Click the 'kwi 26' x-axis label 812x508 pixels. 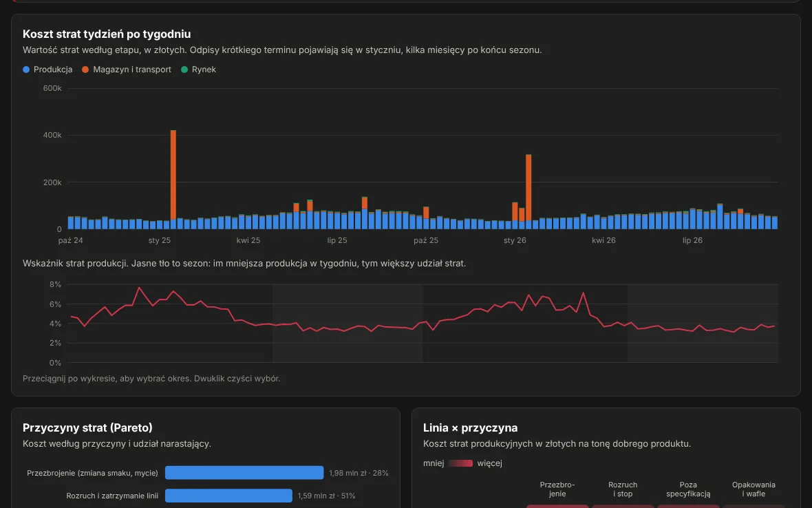tap(603, 240)
